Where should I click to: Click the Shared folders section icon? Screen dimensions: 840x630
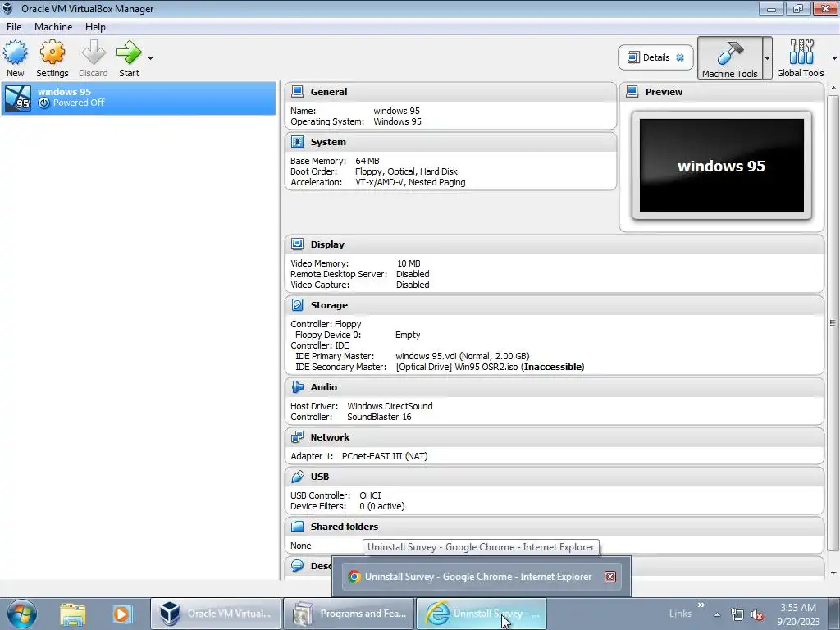297,527
